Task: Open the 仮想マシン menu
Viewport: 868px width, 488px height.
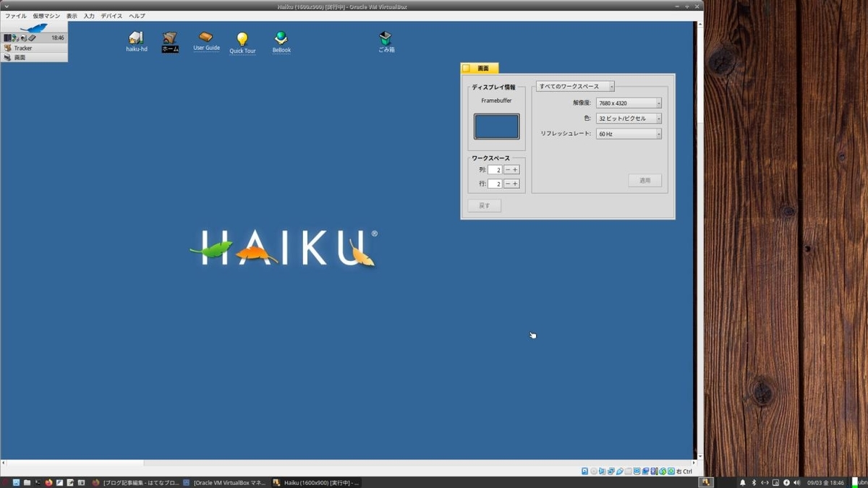Action: click(x=46, y=16)
